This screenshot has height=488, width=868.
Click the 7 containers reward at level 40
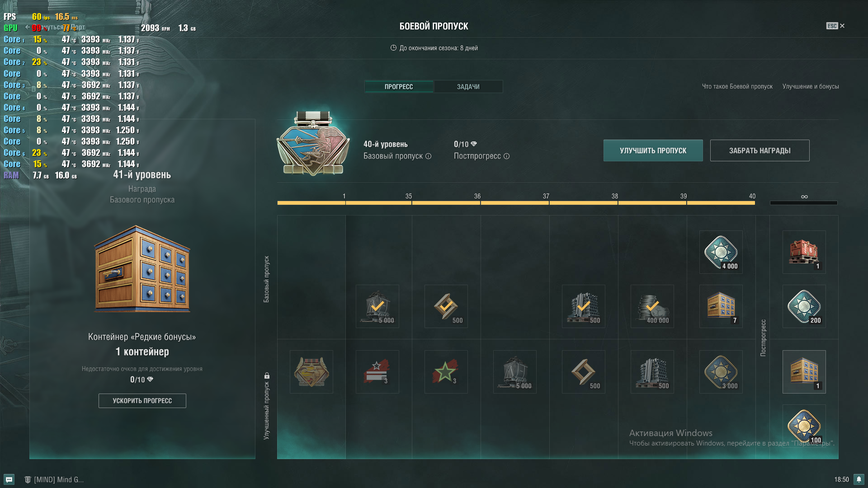point(721,306)
